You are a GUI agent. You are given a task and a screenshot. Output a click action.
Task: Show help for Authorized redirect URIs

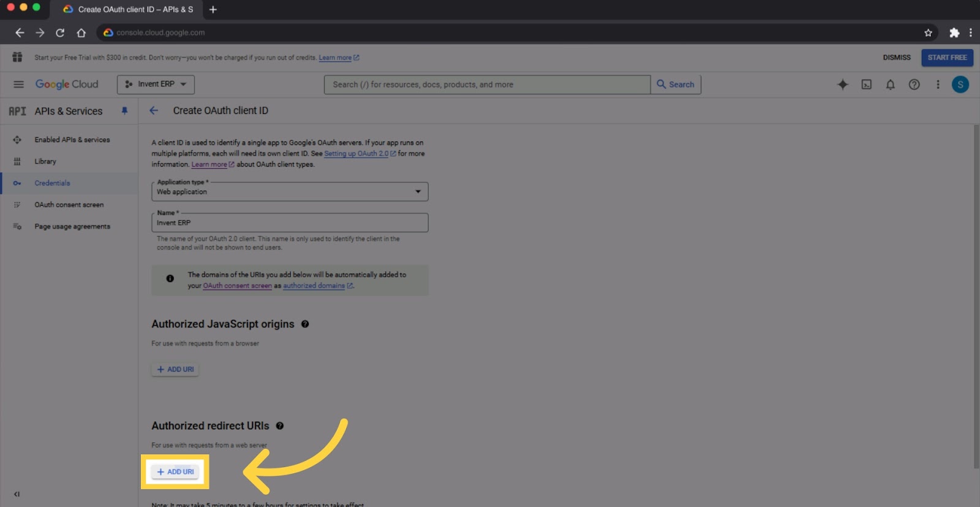tap(280, 426)
